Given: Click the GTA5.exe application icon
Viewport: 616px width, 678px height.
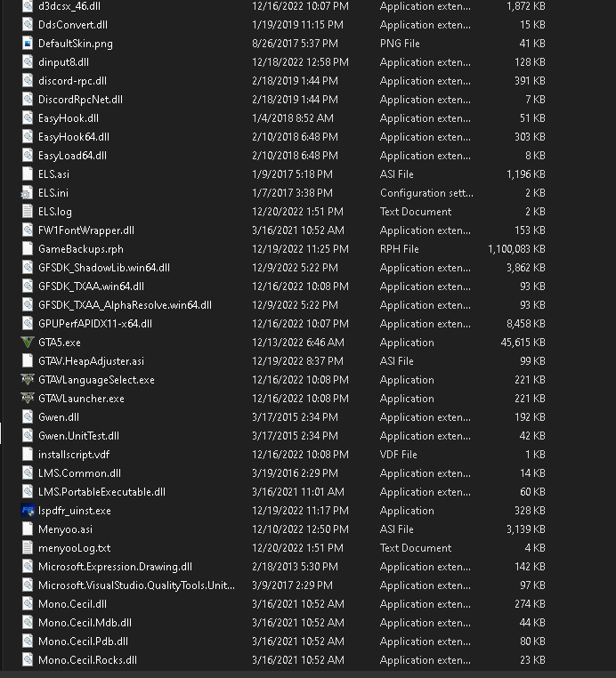Looking at the screenshot, I should point(28,343).
